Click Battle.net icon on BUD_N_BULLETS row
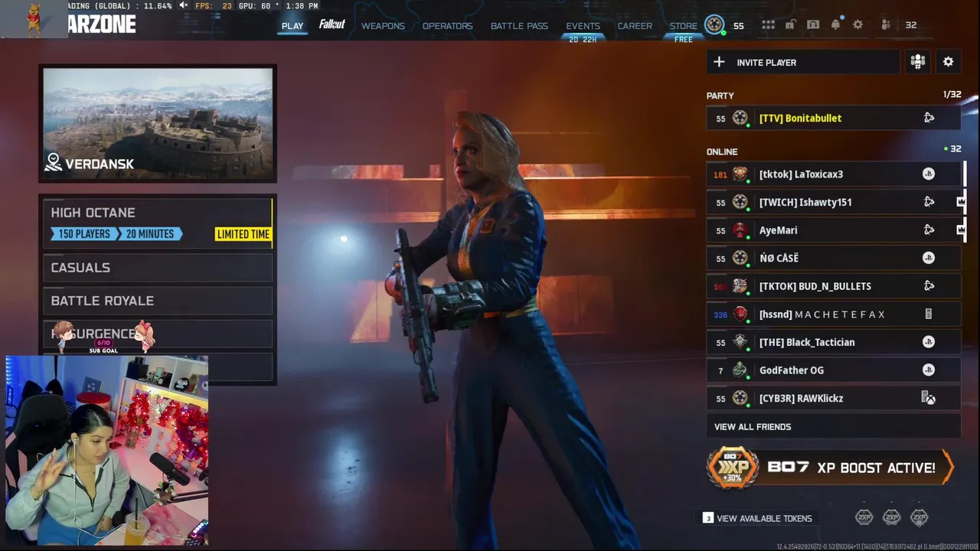The image size is (980, 551). 929,285
